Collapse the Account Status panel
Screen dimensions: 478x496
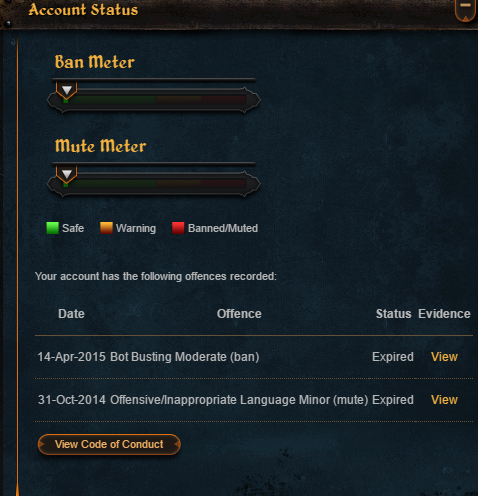[465, 10]
